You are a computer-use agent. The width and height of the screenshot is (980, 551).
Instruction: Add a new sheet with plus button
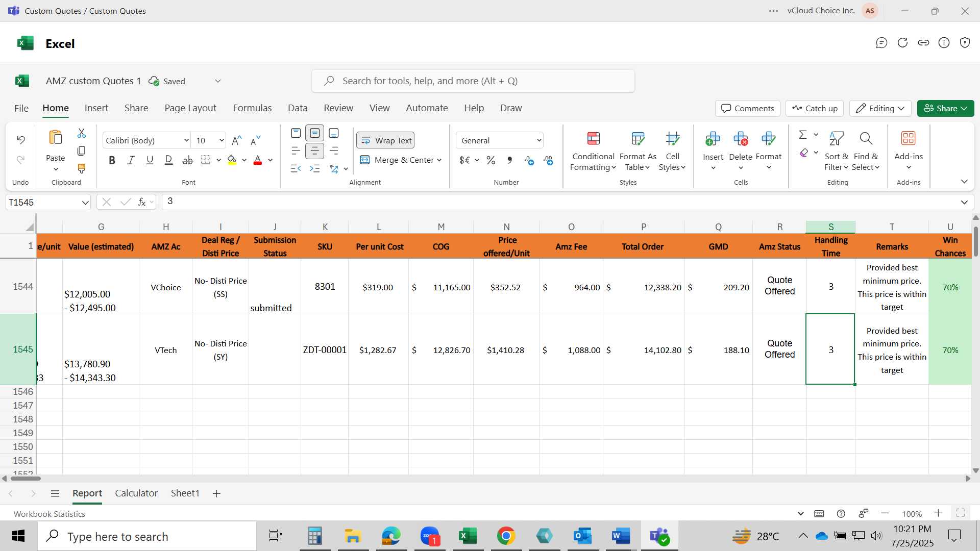[216, 493]
